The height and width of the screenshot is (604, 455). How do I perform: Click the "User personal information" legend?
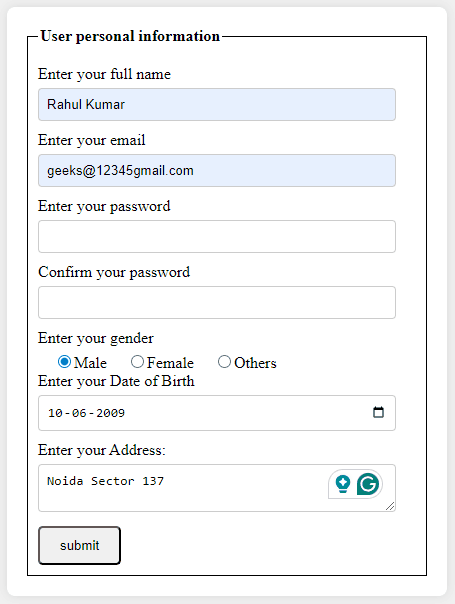(x=130, y=36)
